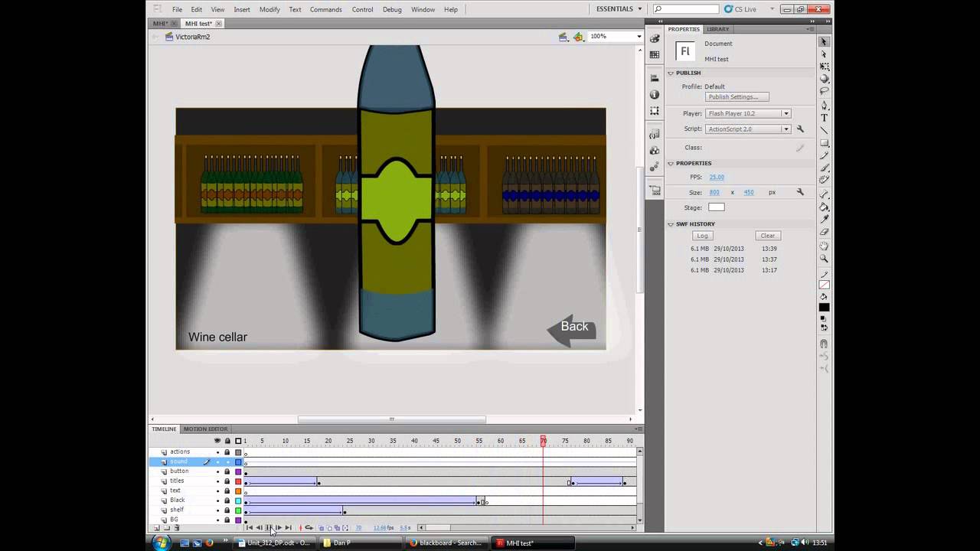The height and width of the screenshot is (551, 980).
Task: Open the Info panel icon
Action: [655, 94]
